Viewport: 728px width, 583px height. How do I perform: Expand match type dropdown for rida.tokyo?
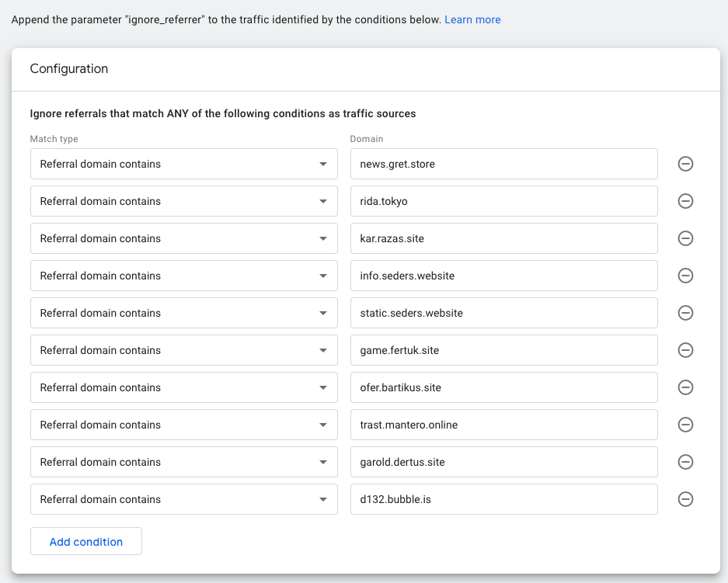pos(183,201)
